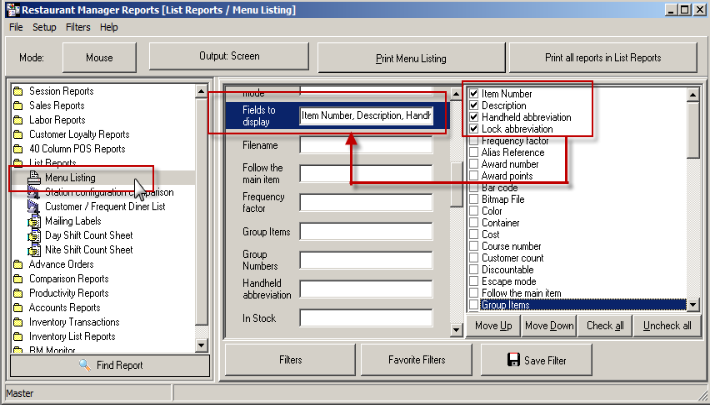This screenshot has width=710, height=405.
Task: Click the filter list scroll up arrow
Action: pos(456,95)
